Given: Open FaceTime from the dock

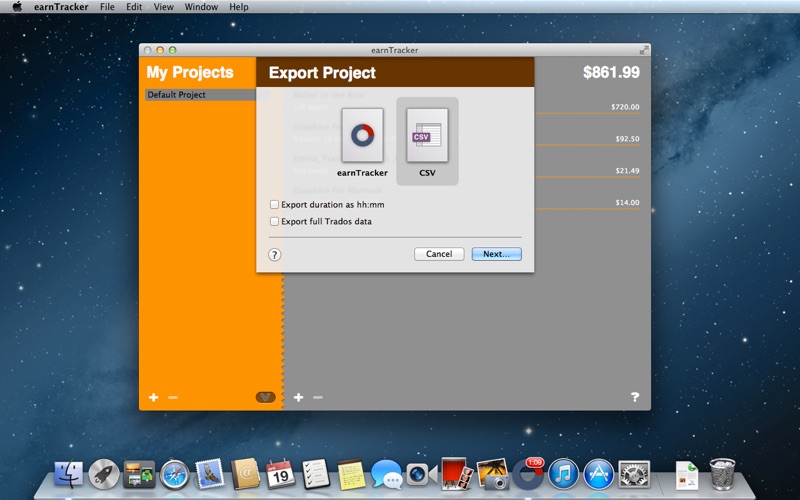Looking at the screenshot, I should [x=421, y=474].
